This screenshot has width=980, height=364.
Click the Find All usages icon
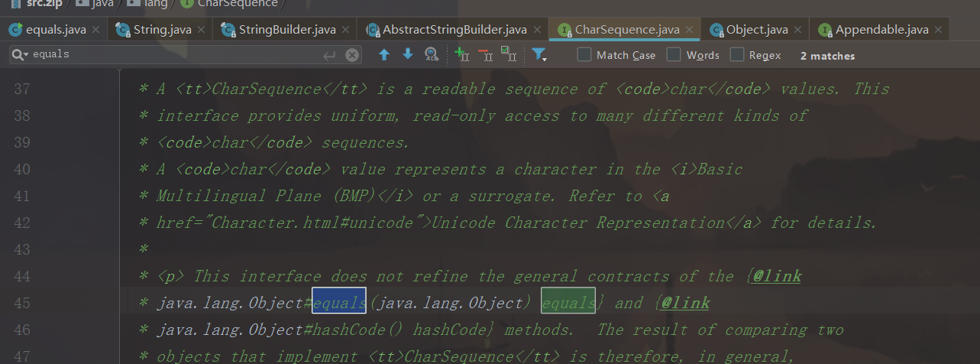pos(431,54)
